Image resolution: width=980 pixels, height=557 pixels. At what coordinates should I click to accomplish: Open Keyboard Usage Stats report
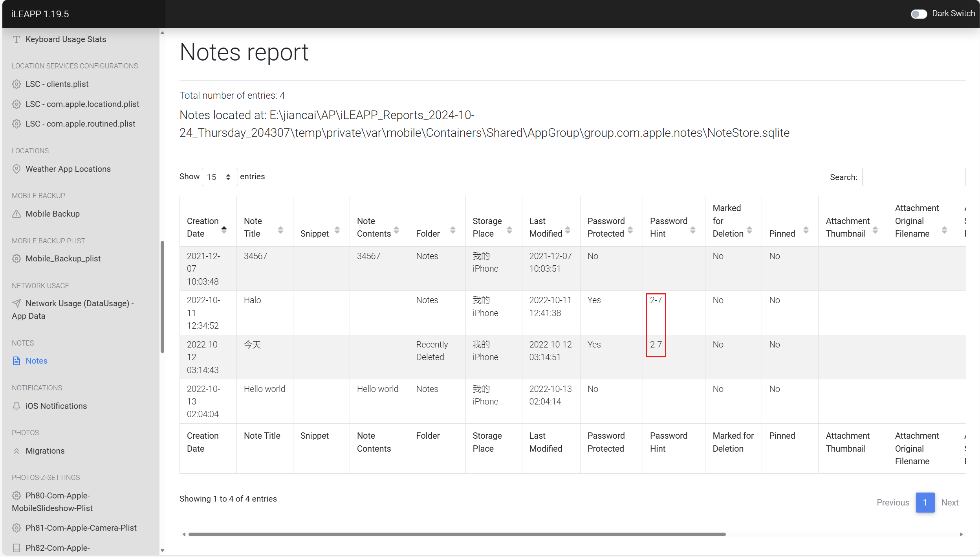click(66, 39)
